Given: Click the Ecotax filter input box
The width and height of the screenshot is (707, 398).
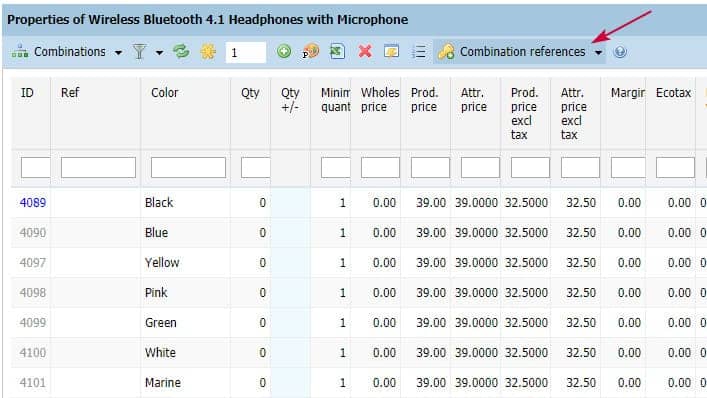Looking at the screenshot, I should (x=675, y=167).
